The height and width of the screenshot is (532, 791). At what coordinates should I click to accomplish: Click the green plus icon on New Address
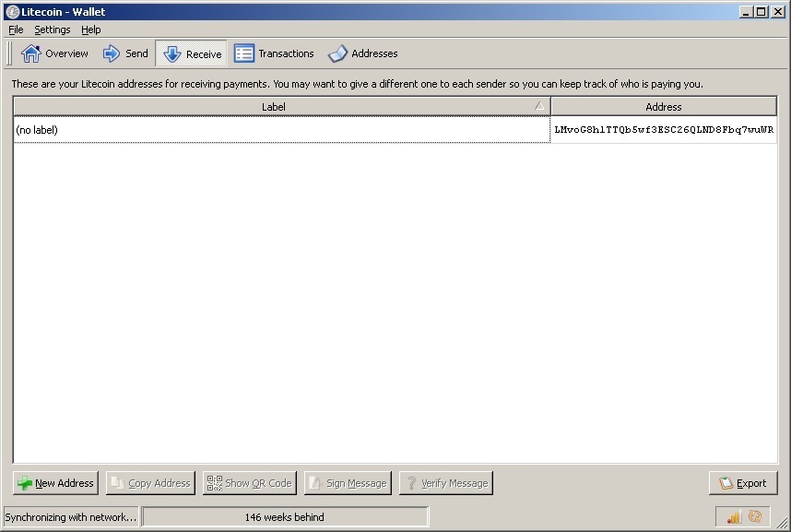23,482
